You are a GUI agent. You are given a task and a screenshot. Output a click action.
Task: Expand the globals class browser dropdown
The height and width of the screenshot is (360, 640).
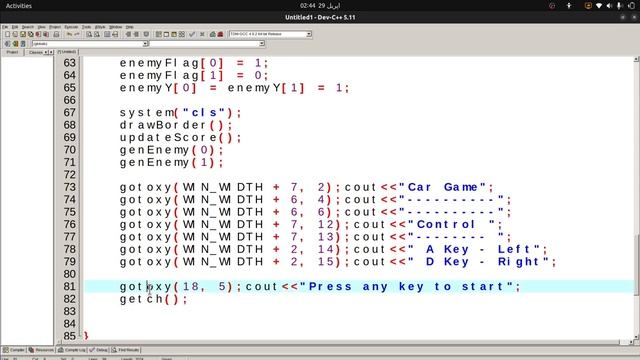145,43
